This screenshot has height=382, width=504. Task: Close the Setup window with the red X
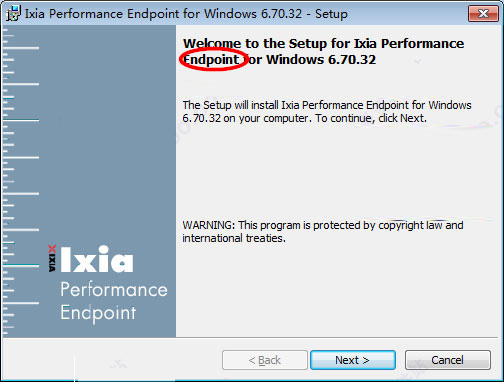(483, 13)
